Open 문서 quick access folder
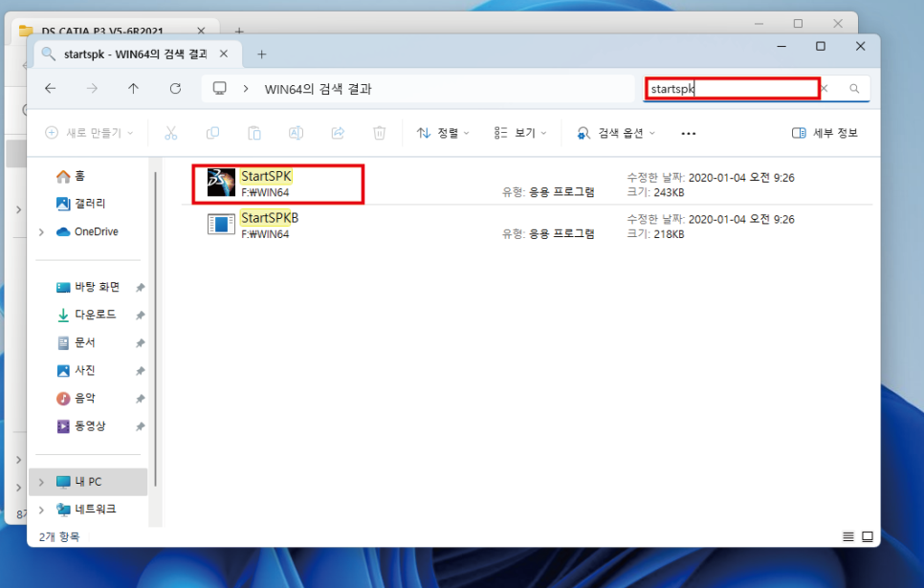 (76, 342)
